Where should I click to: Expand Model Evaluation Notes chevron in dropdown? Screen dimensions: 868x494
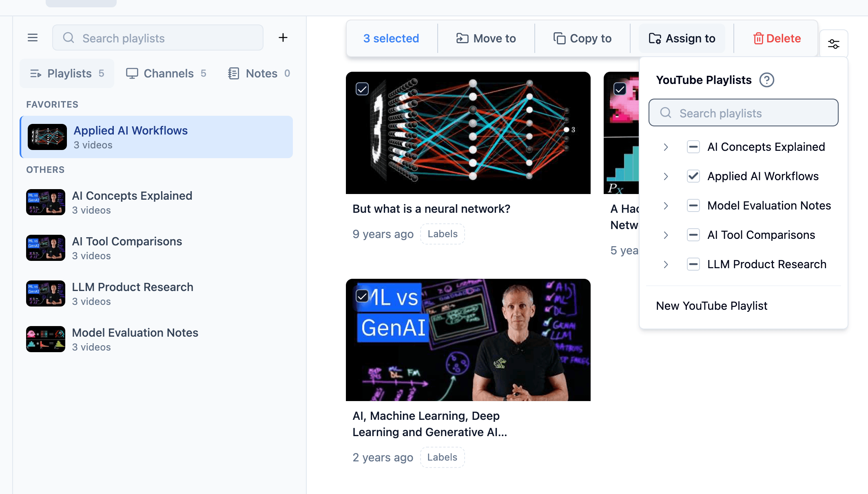[x=666, y=205]
